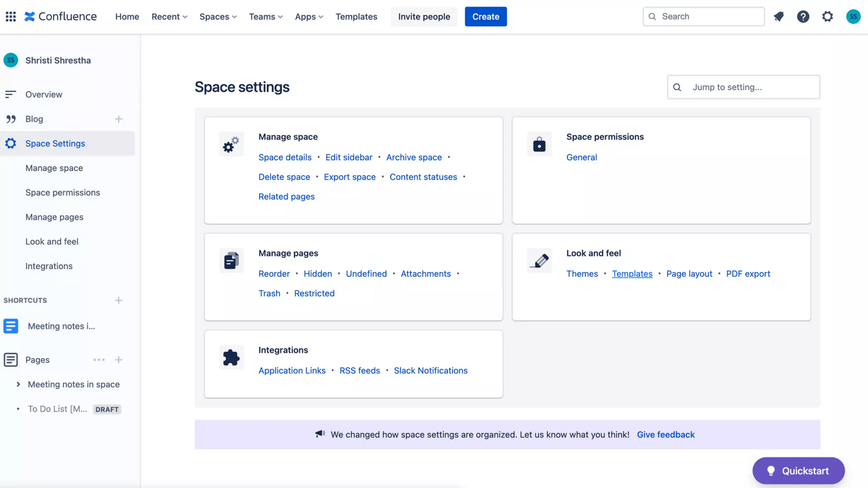Expand the Recent dropdown menu

tap(169, 17)
